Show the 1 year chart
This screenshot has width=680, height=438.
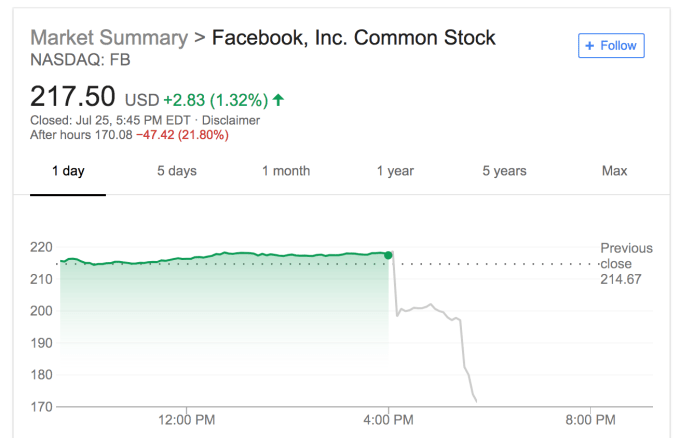395,171
